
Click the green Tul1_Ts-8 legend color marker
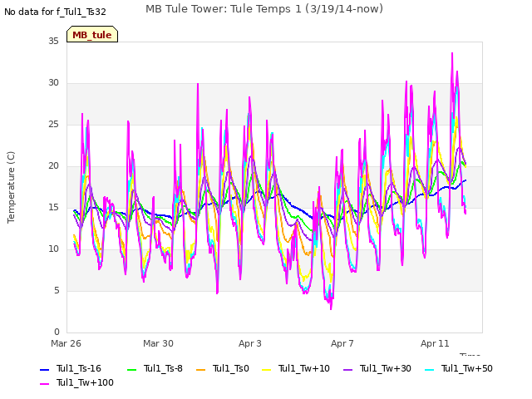click(132, 369)
